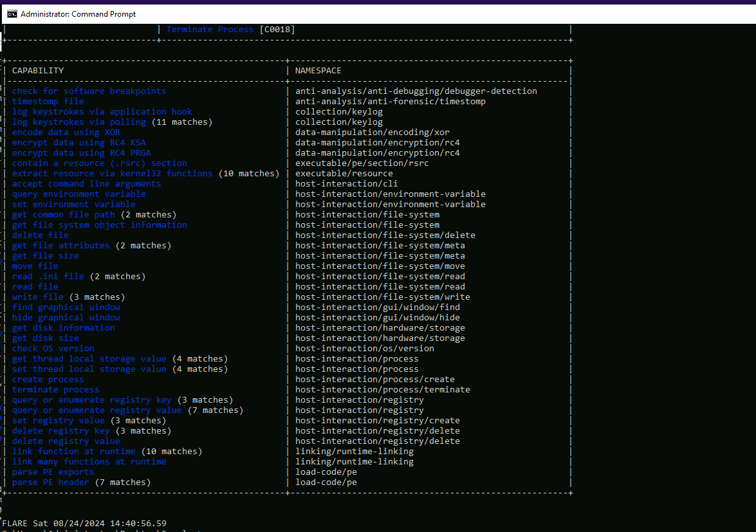Click 'hide graphical window' entry
Image resolution: width=756 pixels, height=532 pixels.
[x=66, y=318]
